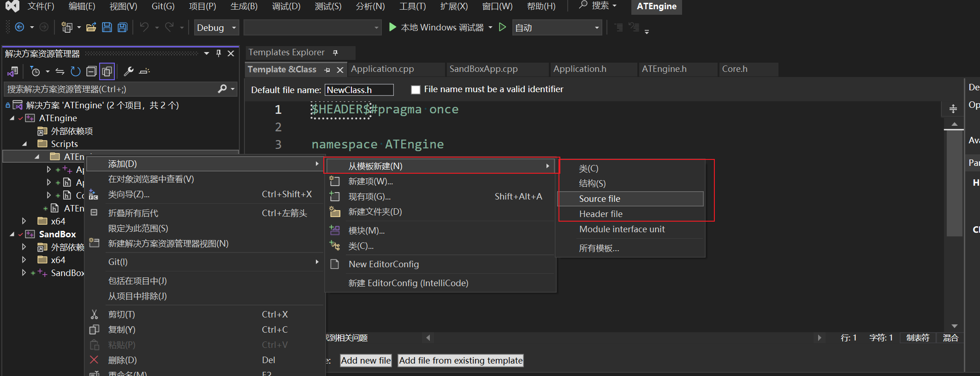Pin the 解决方案资源管理器 panel
Viewport: 980px width, 376px height.
point(219,53)
